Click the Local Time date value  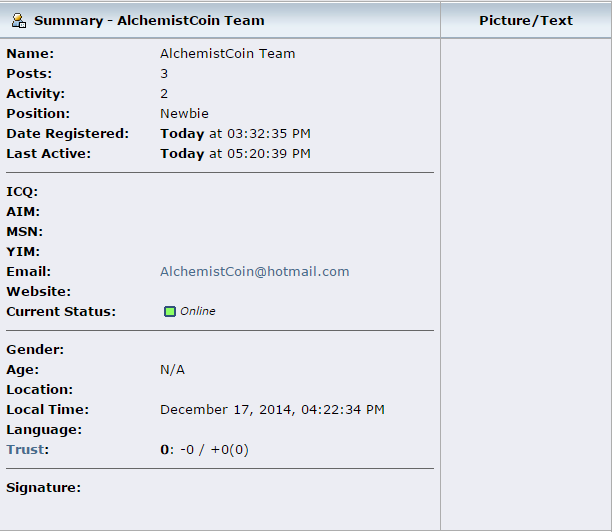pyautogui.click(x=272, y=410)
